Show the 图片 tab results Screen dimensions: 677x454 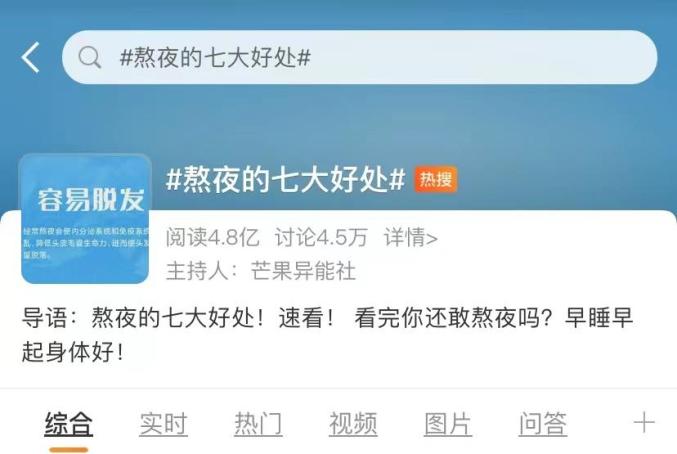click(x=448, y=424)
